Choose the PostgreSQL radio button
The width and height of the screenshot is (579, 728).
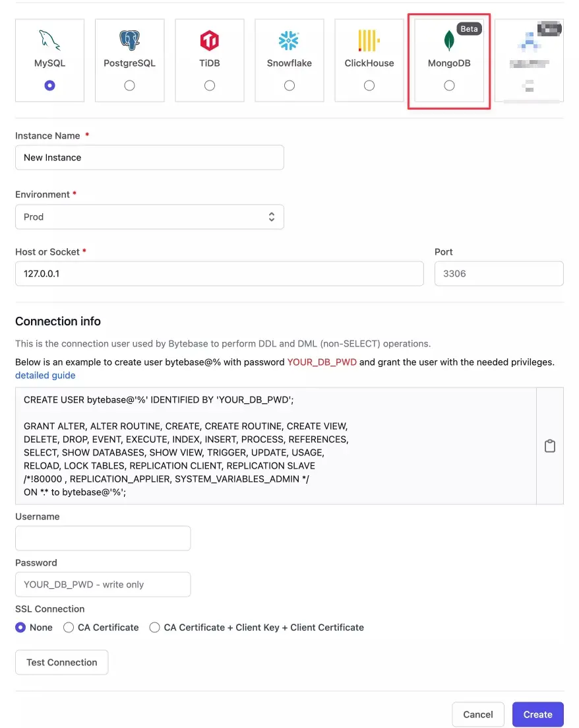pos(129,84)
